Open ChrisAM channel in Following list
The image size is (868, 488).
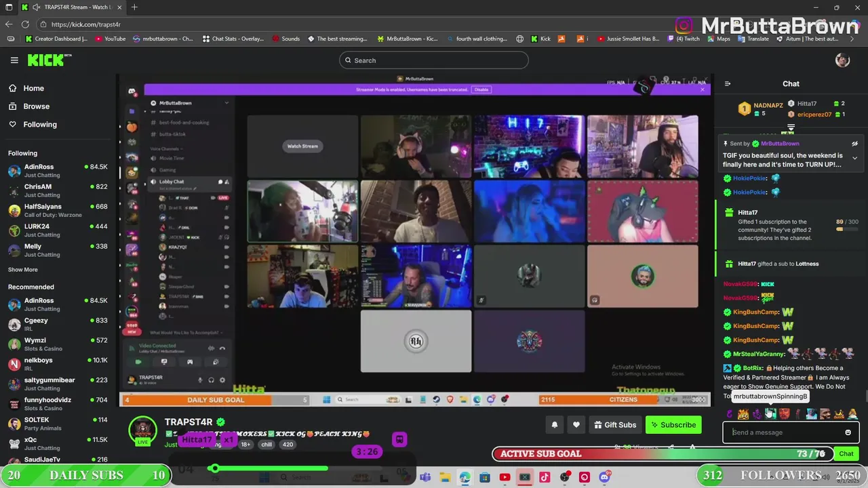coord(58,190)
